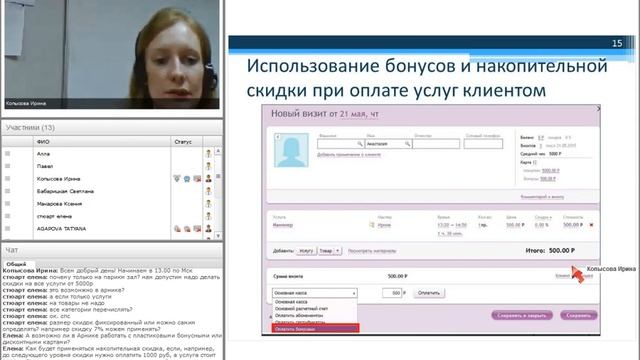Click the client avatar placeholder
The image size is (640, 360).
[291, 150]
